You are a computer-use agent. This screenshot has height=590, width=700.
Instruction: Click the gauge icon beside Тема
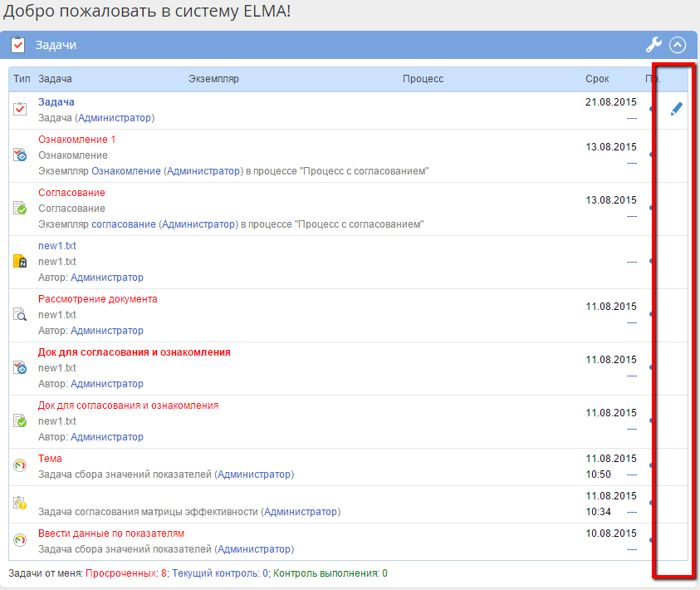[21, 466]
